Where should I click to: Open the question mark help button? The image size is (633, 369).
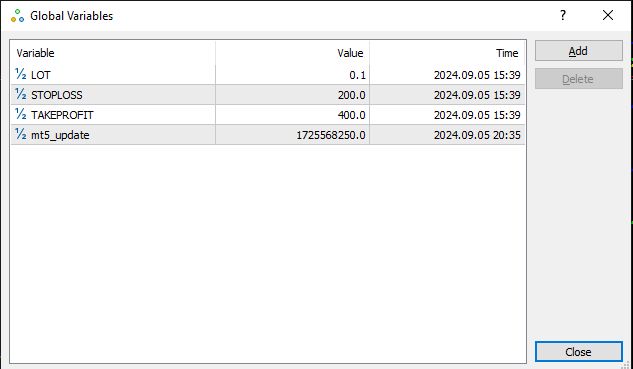[x=563, y=16]
